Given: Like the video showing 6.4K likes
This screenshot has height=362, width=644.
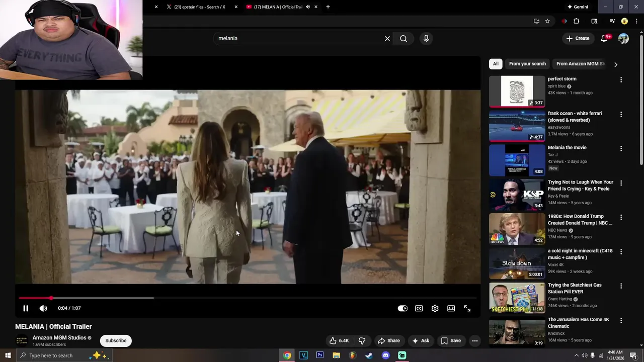Looking at the screenshot, I should 339,340.
